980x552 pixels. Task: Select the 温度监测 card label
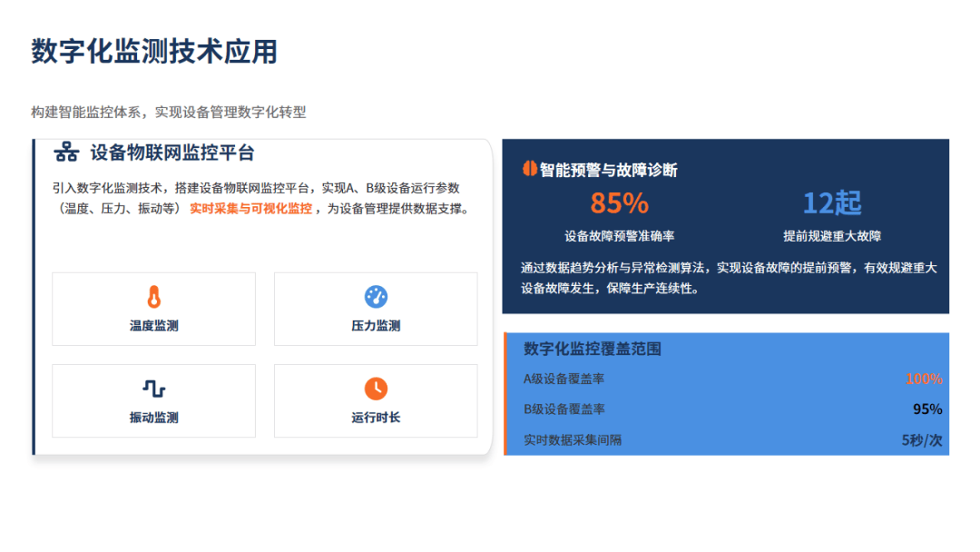pos(154,326)
